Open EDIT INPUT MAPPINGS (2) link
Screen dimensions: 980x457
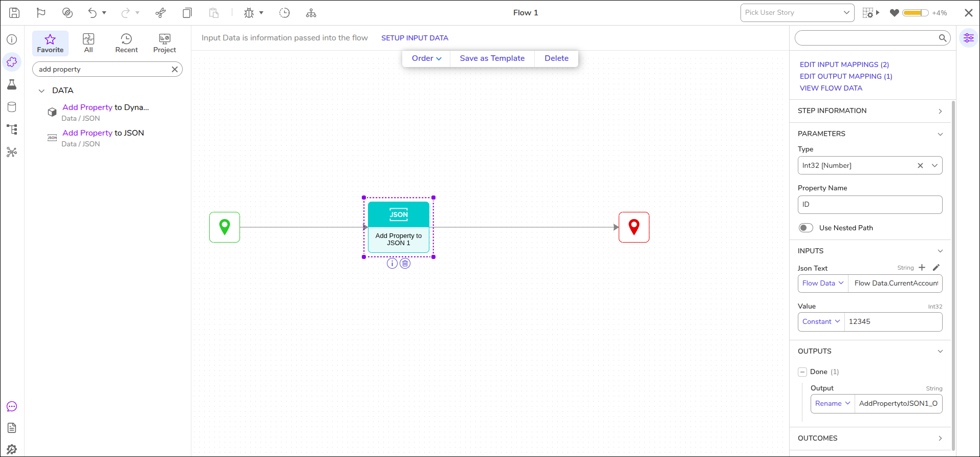844,64
